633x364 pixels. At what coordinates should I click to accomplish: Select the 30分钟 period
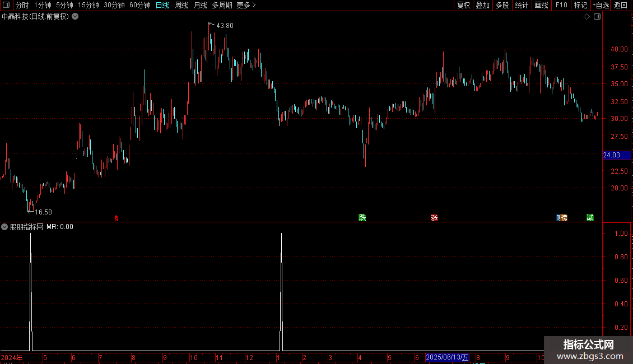(x=114, y=5)
